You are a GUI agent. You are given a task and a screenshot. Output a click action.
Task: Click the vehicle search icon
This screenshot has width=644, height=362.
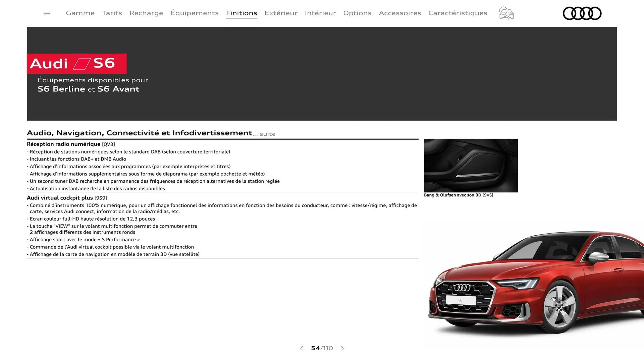coord(506,13)
